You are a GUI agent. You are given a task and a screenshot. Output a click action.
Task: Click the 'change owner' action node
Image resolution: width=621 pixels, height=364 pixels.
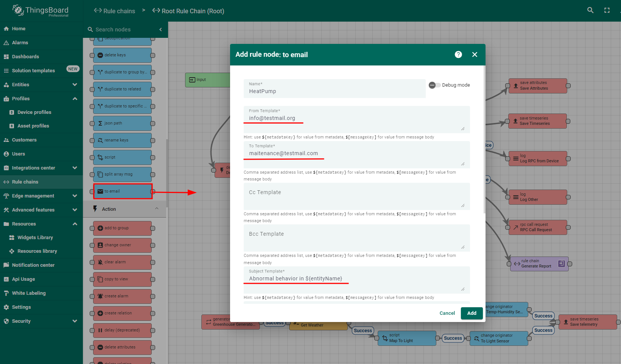122,245
